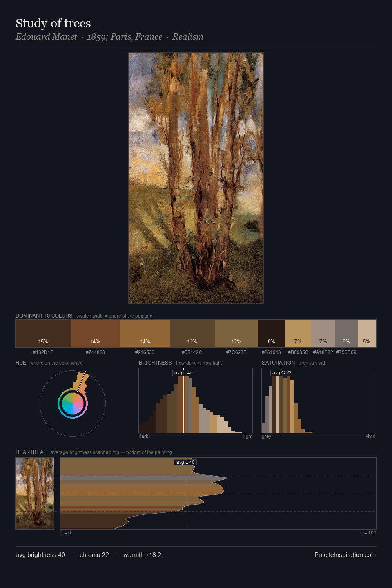Click the "avg L 40" marker in Heartbeat
Screen dimensions: 392x588
[x=185, y=462]
